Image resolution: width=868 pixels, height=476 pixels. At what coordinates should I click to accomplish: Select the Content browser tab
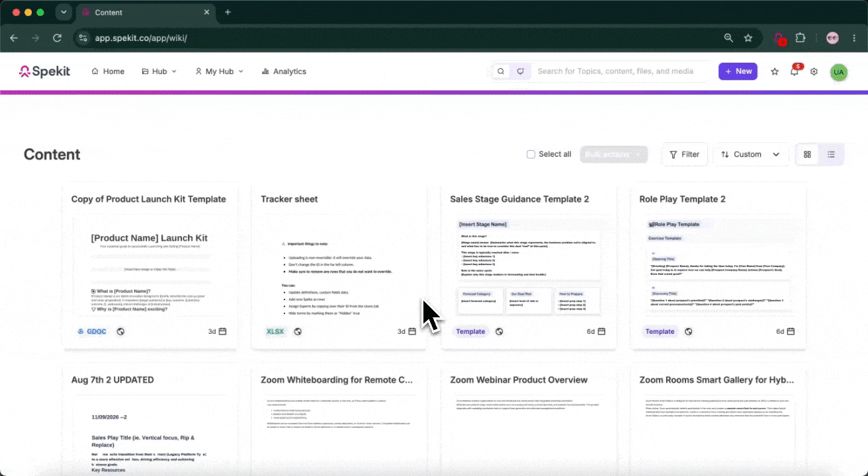pyautogui.click(x=146, y=13)
